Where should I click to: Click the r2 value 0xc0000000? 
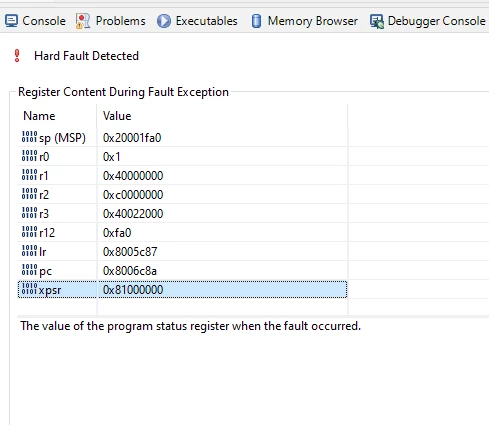(x=133, y=195)
